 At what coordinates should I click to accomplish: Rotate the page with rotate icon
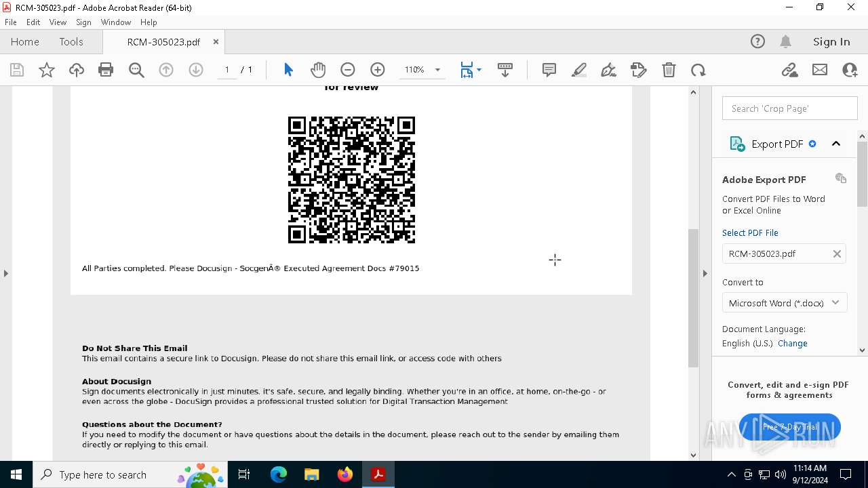[698, 70]
